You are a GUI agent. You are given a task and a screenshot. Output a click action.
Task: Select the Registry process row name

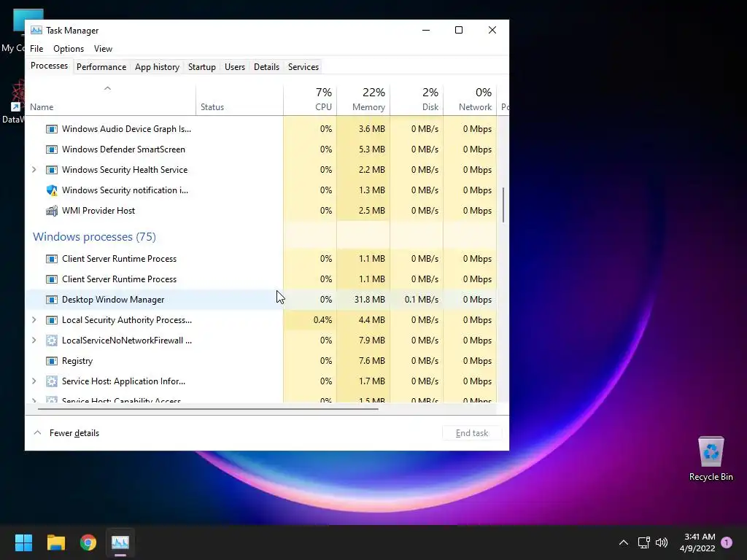(x=77, y=361)
